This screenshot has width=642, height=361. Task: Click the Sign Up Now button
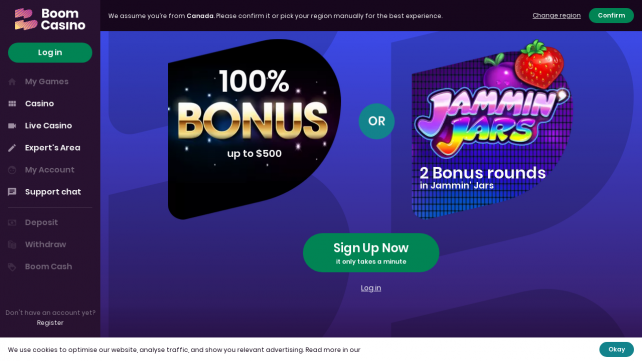[371, 253]
